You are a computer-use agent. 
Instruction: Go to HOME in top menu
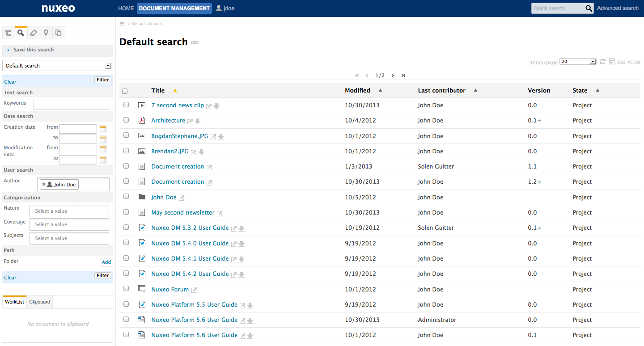(x=126, y=8)
